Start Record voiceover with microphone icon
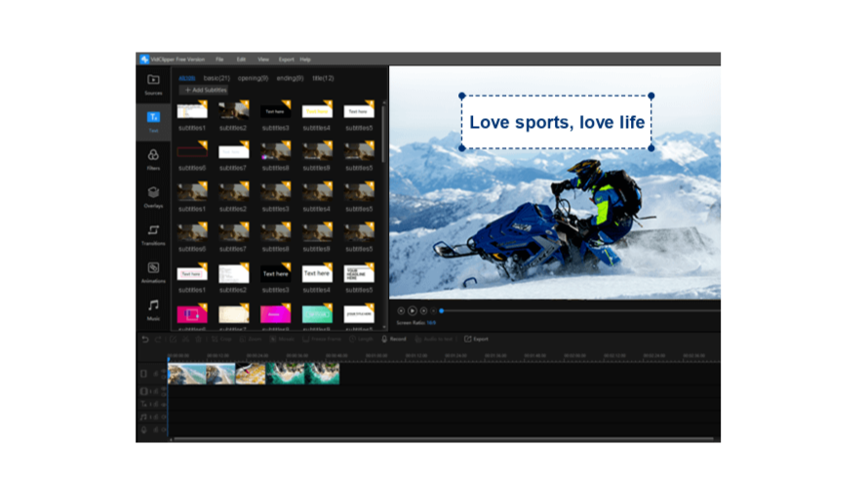This screenshot has width=868, height=488. pyautogui.click(x=394, y=339)
